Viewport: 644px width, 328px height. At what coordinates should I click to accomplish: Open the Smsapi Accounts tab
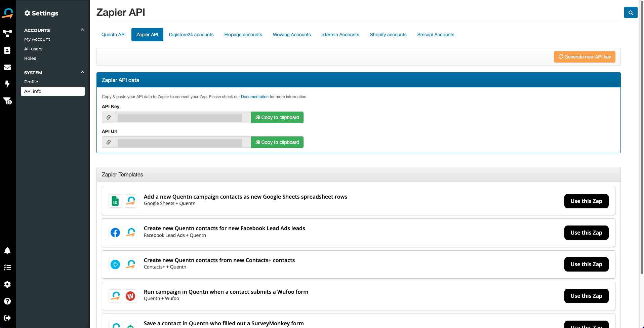pyautogui.click(x=436, y=35)
